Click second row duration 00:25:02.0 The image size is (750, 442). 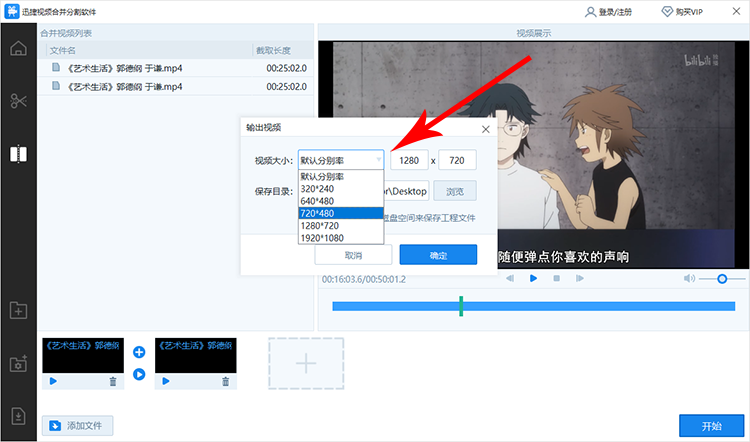click(x=287, y=86)
